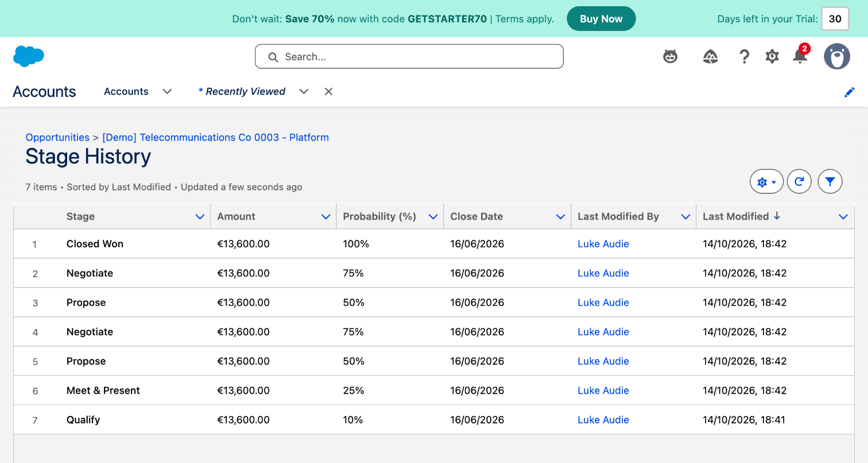
Task: Expand Recently Viewed tab chevron
Action: [x=304, y=92]
